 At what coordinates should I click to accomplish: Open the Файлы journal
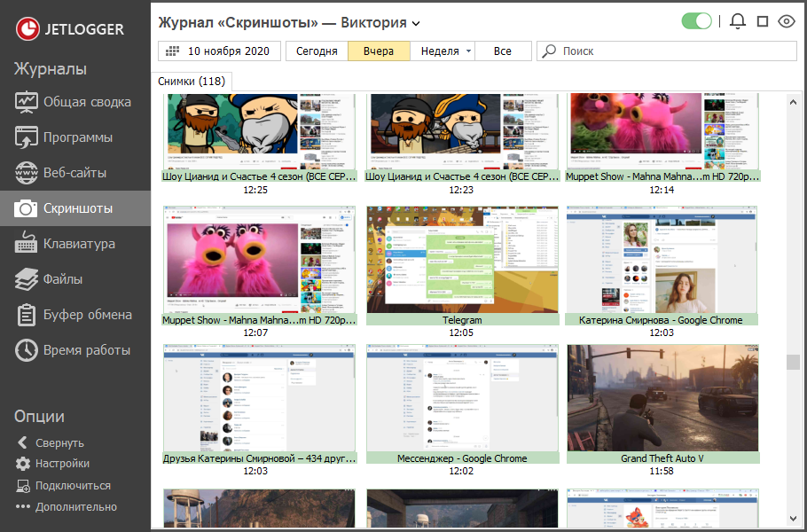75,279
